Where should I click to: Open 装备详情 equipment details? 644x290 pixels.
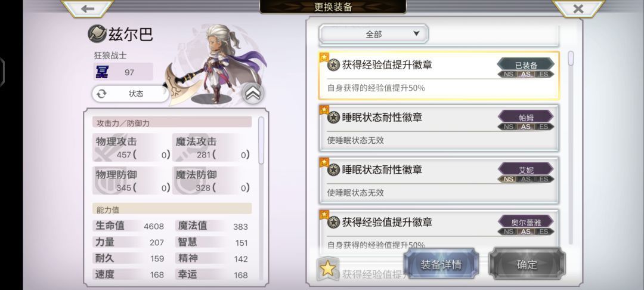[441, 264]
